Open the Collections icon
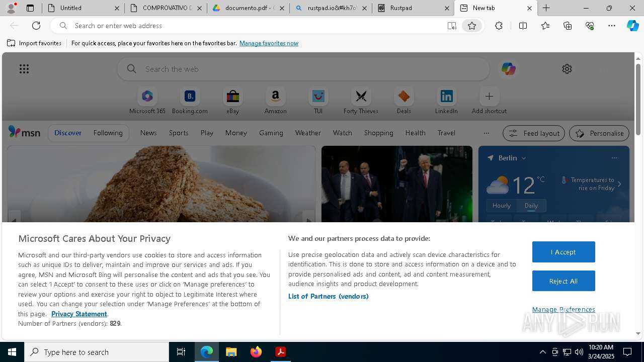 click(x=568, y=26)
